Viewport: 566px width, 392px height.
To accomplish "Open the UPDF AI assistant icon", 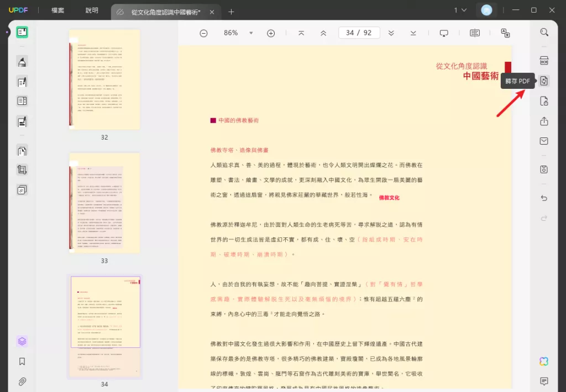I will (x=544, y=361).
